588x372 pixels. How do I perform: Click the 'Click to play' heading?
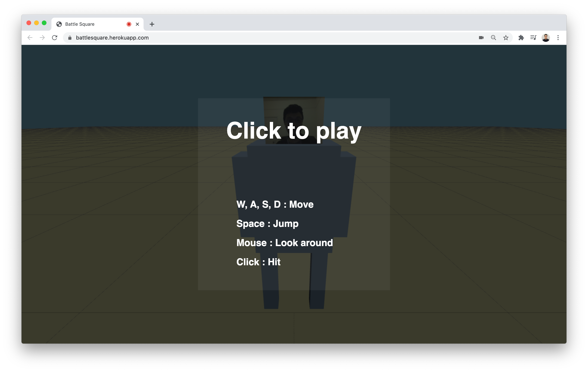[294, 131]
